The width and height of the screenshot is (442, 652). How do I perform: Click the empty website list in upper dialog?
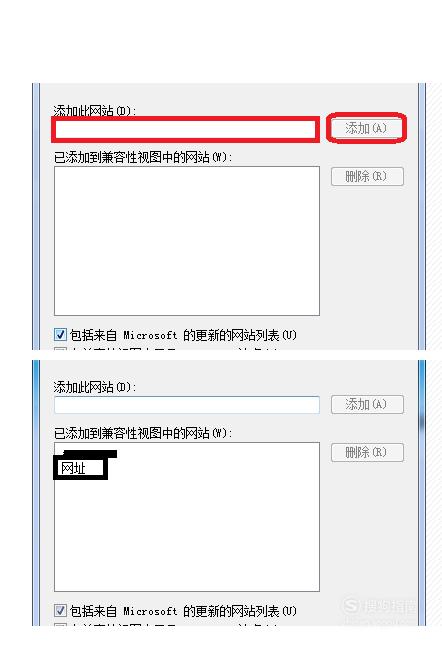187,241
